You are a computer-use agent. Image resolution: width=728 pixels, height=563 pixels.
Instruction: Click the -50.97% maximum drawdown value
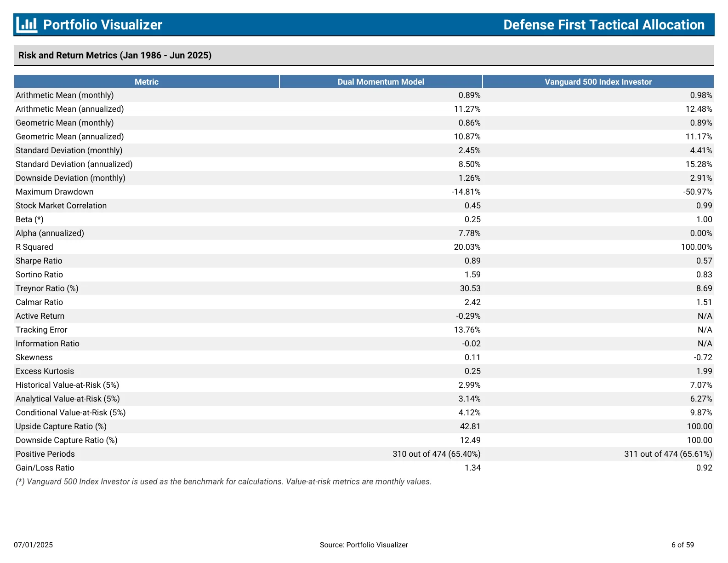coord(698,192)
